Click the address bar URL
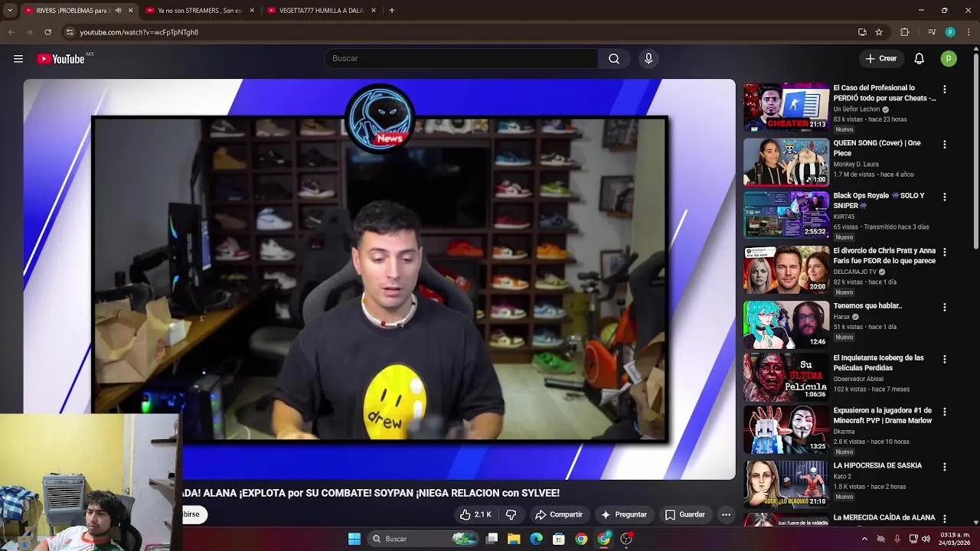This screenshot has height=551, width=980. tap(139, 32)
